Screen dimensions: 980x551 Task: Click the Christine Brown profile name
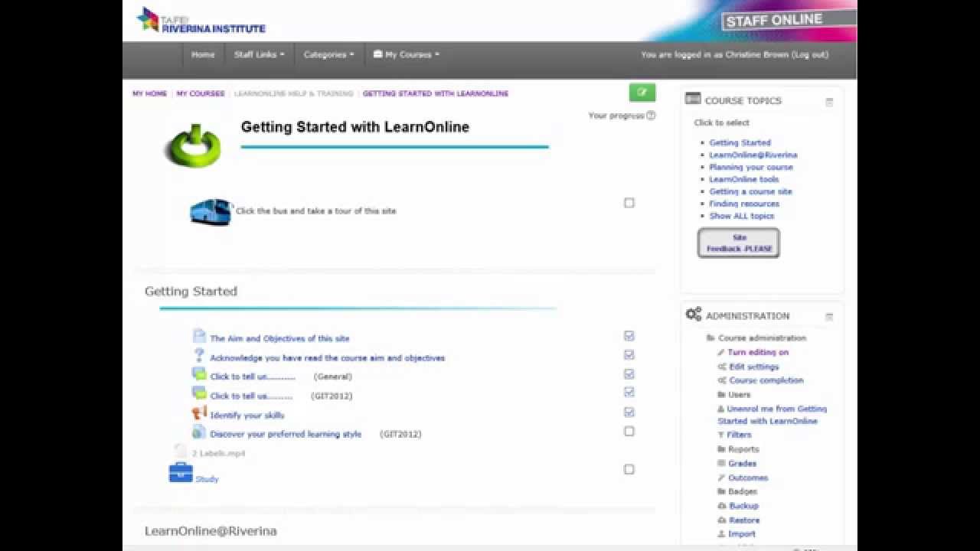click(756, 54)
